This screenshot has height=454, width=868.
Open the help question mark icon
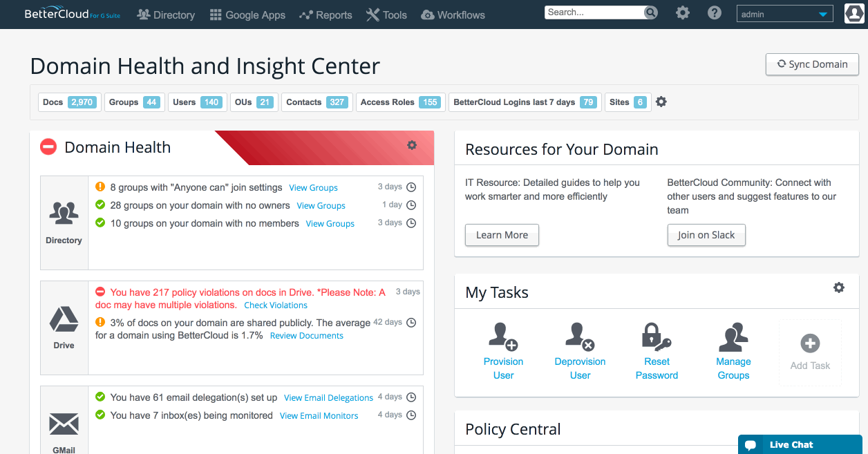tap(715, 13)
